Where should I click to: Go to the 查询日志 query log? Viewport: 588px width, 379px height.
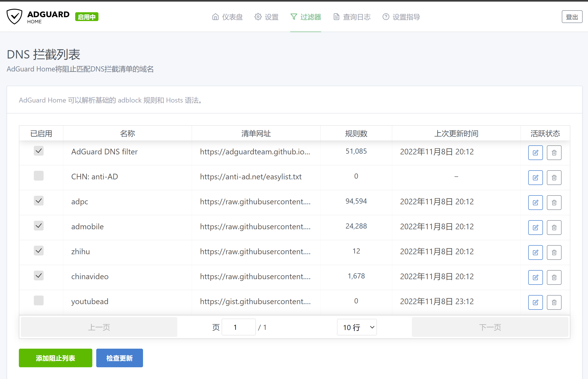point(352,17)
